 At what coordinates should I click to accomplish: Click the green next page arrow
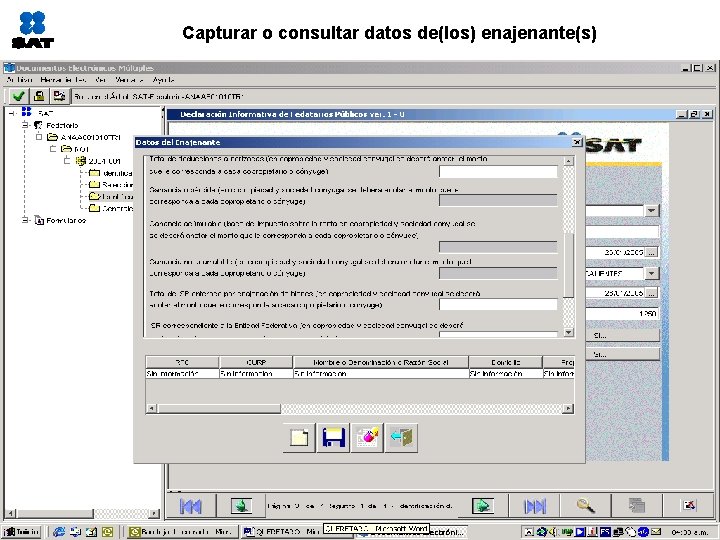click(483, 506)
